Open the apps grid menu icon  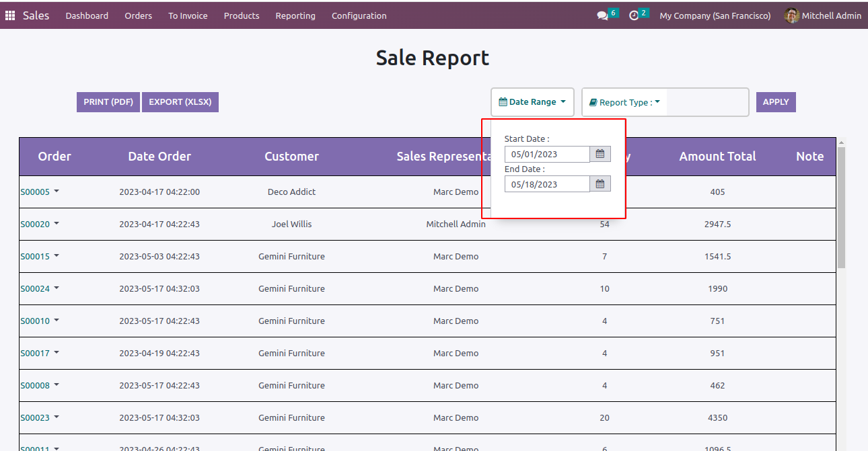[10, 15]
